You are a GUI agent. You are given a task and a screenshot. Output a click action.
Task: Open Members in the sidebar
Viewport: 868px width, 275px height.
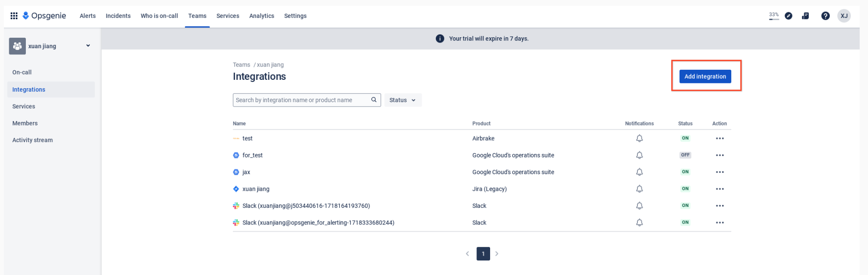[x=51, y=123]
